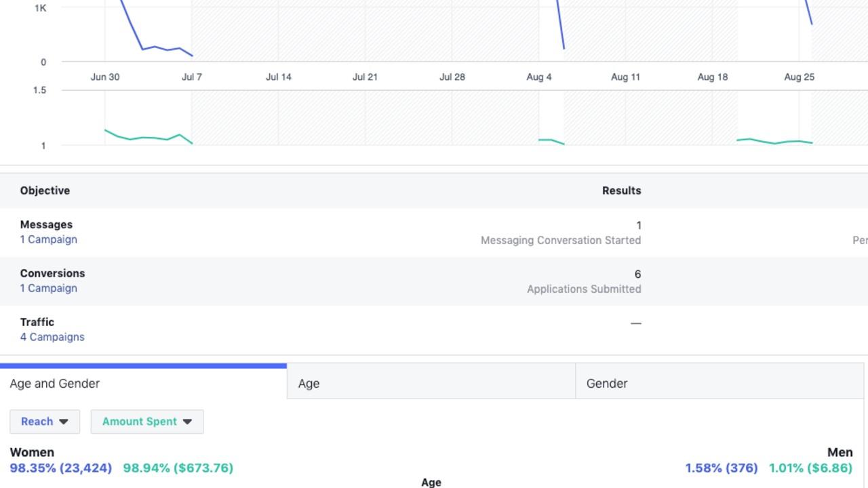This screenshot has height=488, width=868.
Task: Click the Applications Submitted result text
Action: click(584, 289)
